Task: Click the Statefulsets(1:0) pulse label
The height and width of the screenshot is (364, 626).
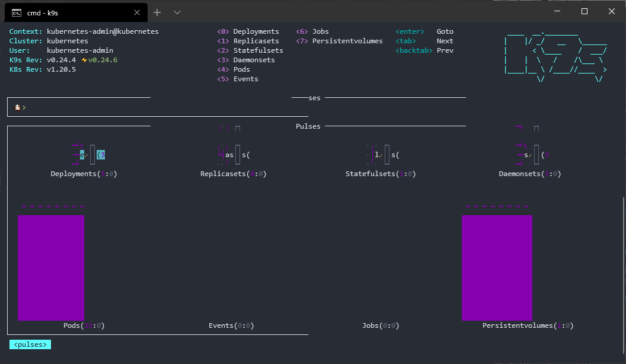Action: pyautogui.click(x=381, y=174)
